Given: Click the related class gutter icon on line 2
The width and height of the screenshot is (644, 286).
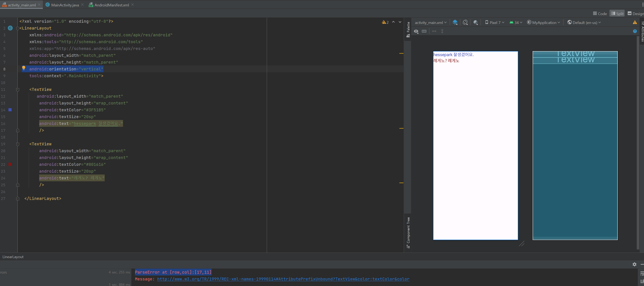Looking at the screenshot, I should (x=10, y=28).
